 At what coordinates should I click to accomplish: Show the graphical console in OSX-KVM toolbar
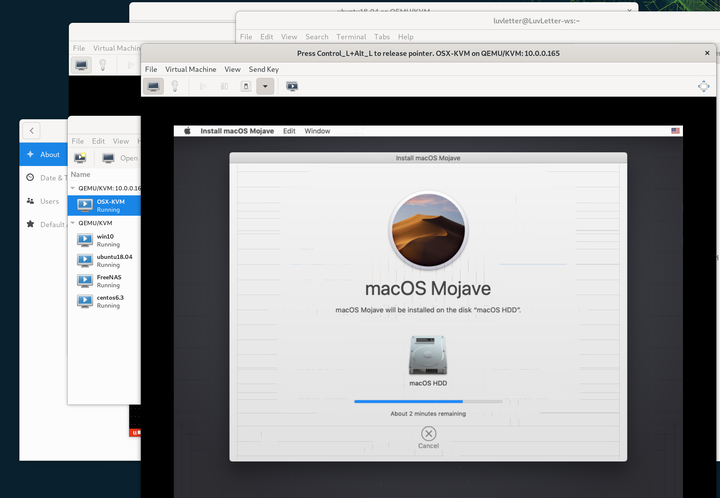click(153, 86)
